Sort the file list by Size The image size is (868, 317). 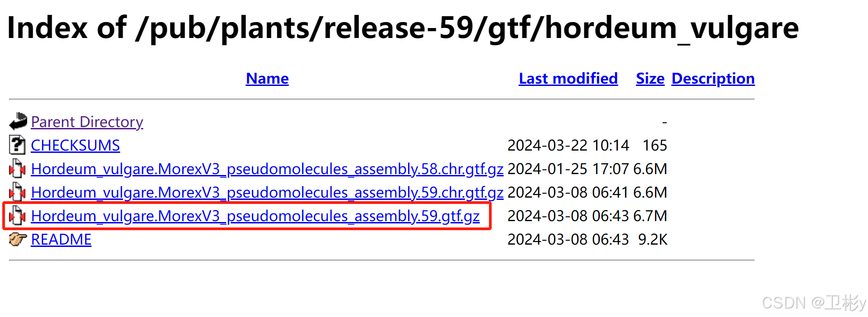coord(650,78)
